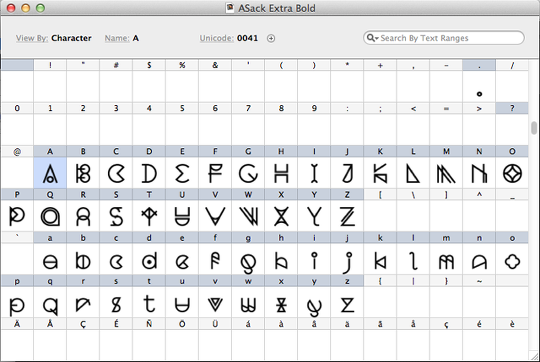540x362 pixels.
Task: Select the uppercase X hourglass glyph
Action: pyautogui.click(x=281, y=216)
